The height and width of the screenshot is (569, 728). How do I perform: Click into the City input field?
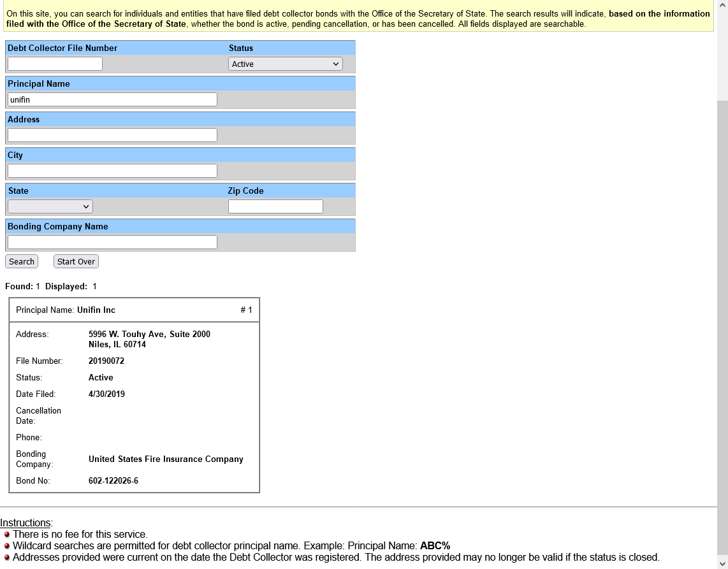pos(112,171)
